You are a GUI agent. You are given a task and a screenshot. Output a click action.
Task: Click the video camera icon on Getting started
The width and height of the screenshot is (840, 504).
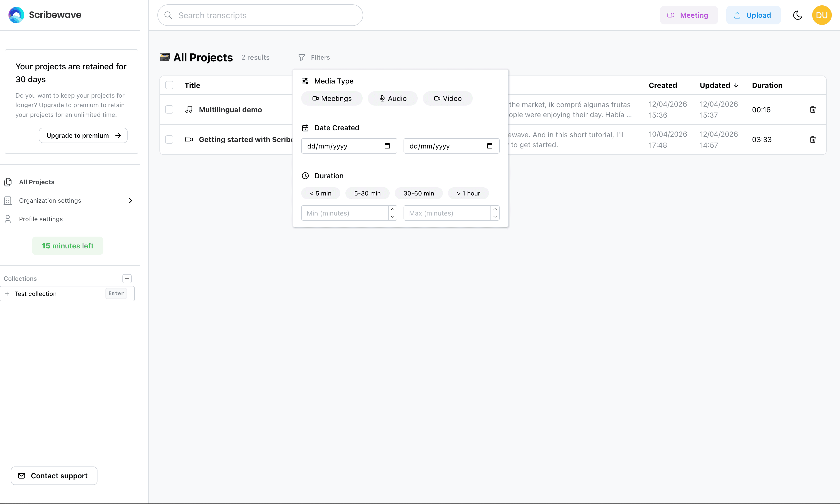[x=189, y=139]
